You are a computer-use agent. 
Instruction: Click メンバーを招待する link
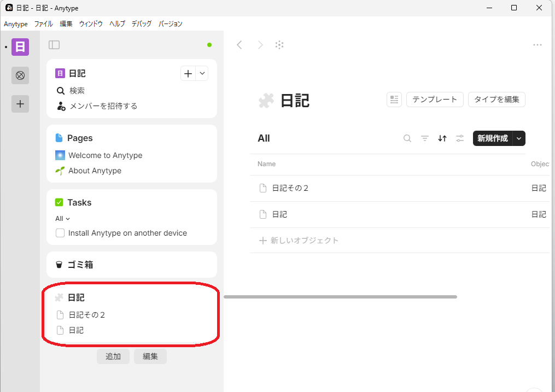[103, 106]
